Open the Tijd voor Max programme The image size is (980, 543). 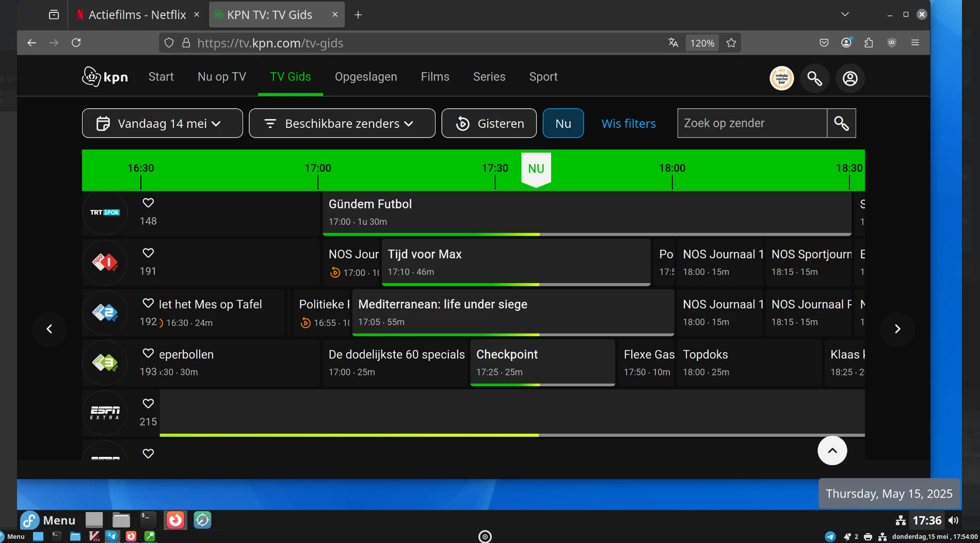pyautogui.click(x=516, y=263)
